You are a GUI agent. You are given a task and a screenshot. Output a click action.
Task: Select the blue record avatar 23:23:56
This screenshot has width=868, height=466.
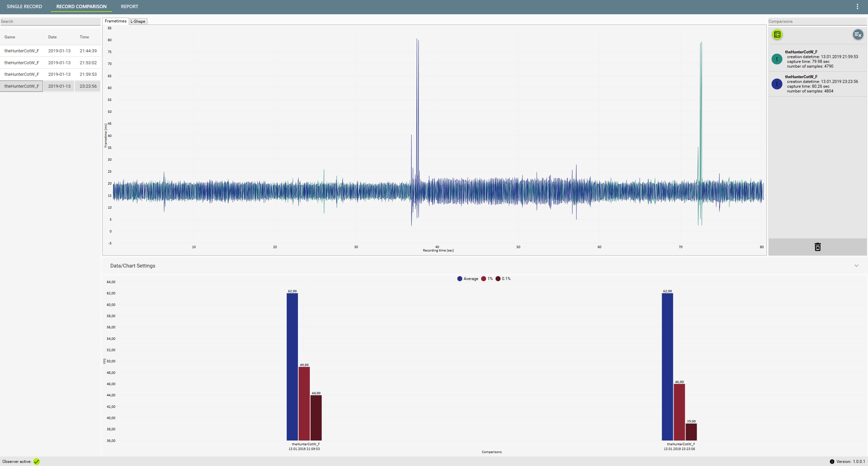[777, 84]
